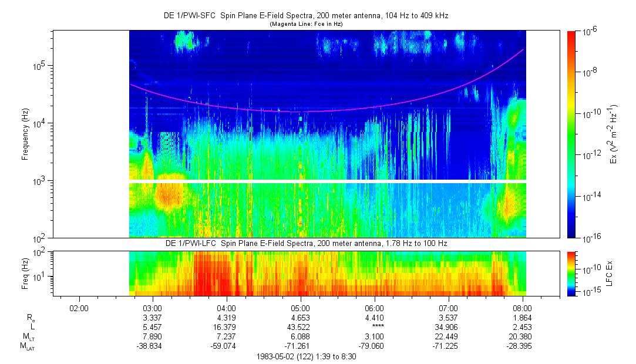Click the LFC Ex color bar label
Image resolution: width=636 pixels, height=364 pixels.
[x=609, y=273]
